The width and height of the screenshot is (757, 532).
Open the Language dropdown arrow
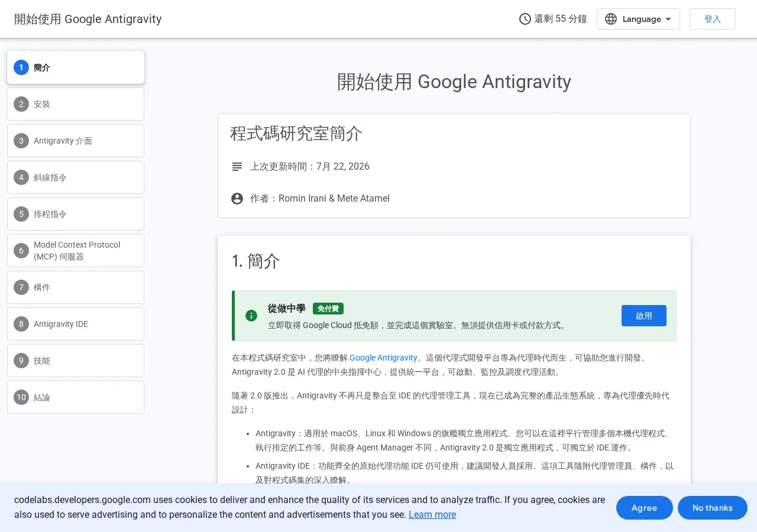668,19
